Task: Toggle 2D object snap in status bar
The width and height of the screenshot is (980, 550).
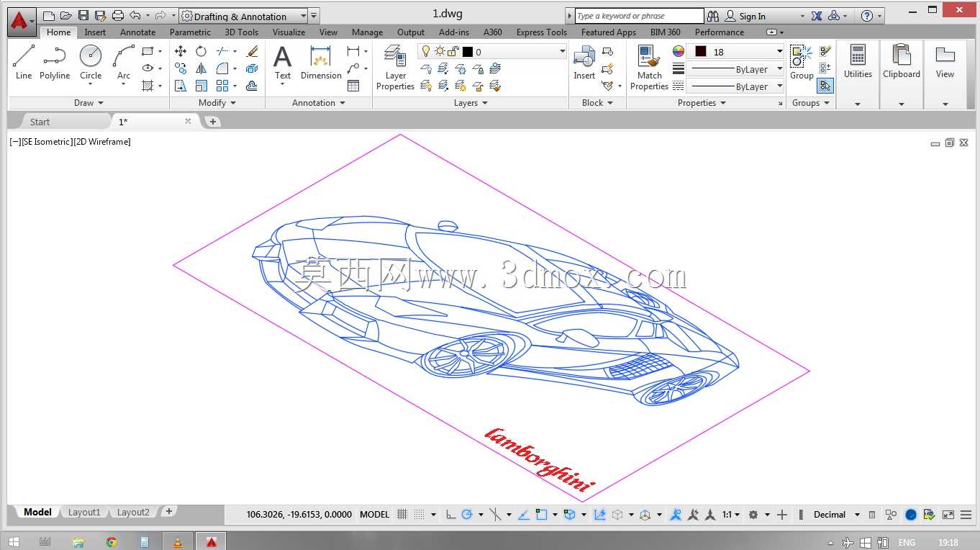Action: tap(541, 514)
